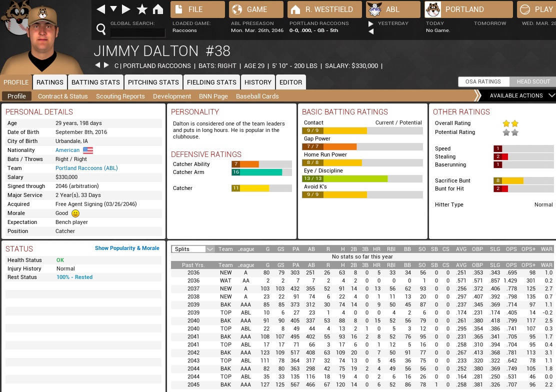Select the Scouting Reports subtab
Screen dimensions: 556x392
pyautogui.click(x=120, y=96)
